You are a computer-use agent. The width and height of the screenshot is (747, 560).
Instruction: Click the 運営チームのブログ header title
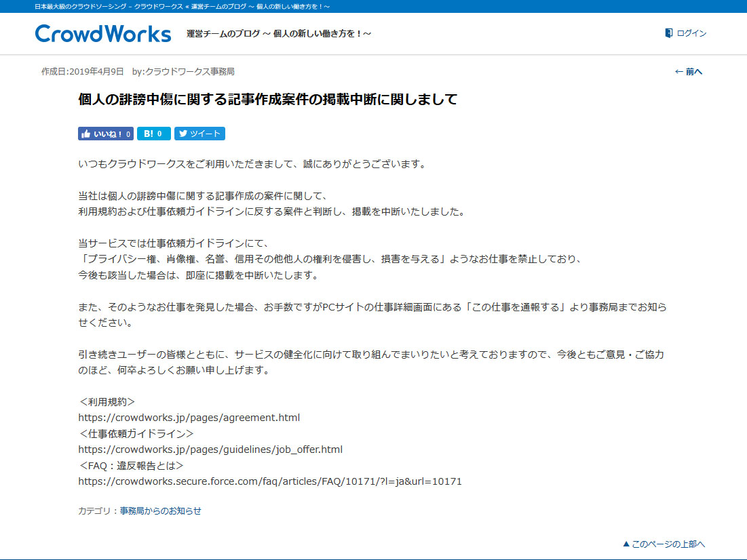279,34
